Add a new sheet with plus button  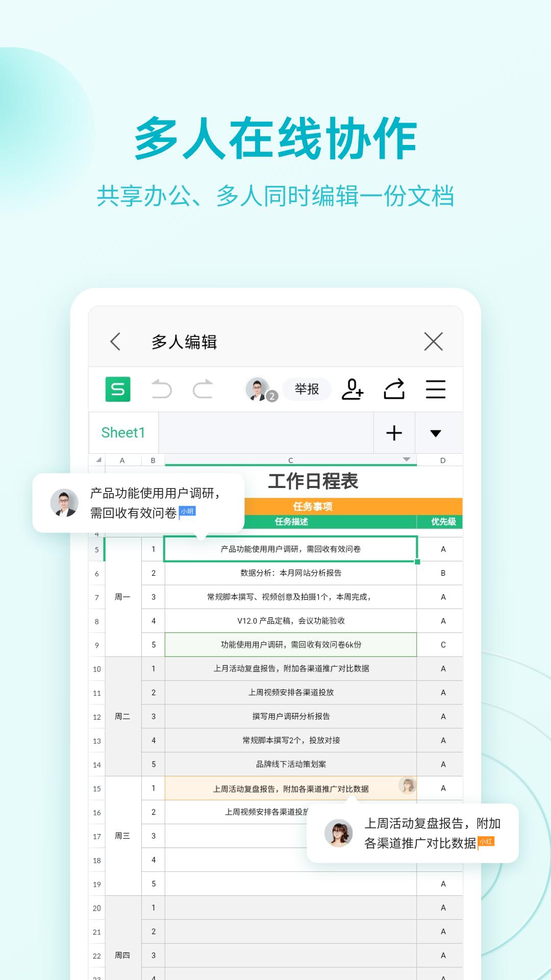(x=394, y=433)
